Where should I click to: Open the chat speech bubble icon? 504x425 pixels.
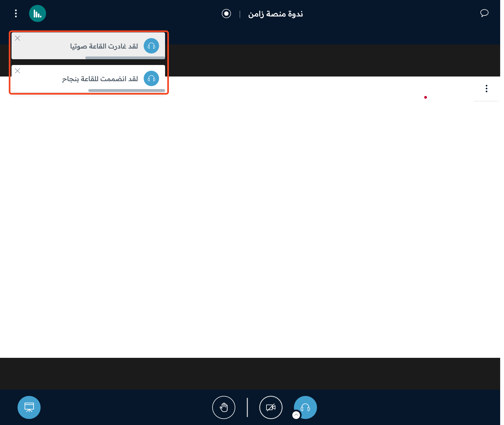point(484,13)
